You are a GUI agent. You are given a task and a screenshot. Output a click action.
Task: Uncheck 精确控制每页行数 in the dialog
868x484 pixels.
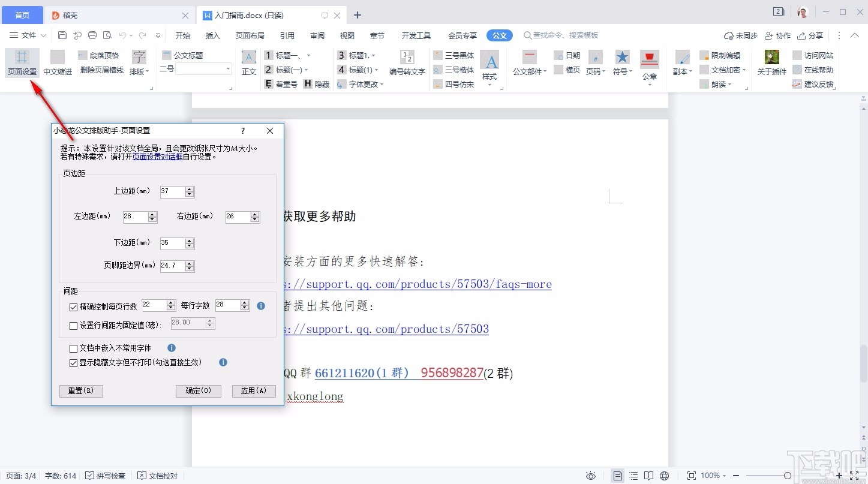click(73, 306)
